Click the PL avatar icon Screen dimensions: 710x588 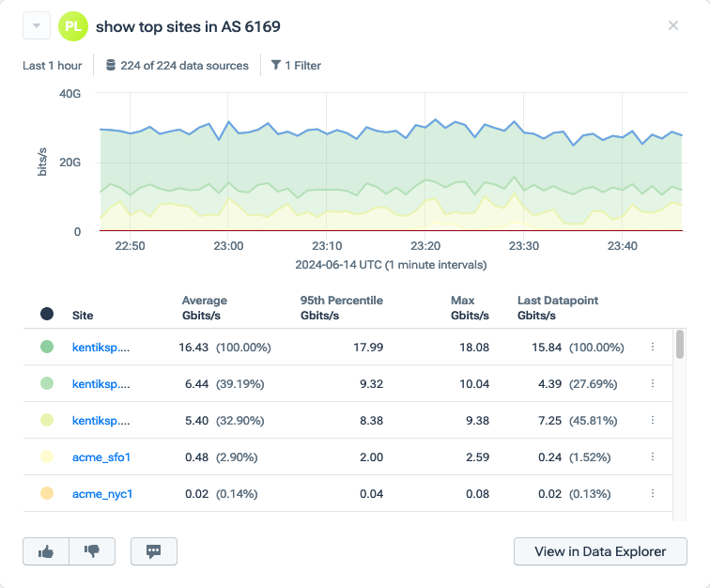point(72,26)
